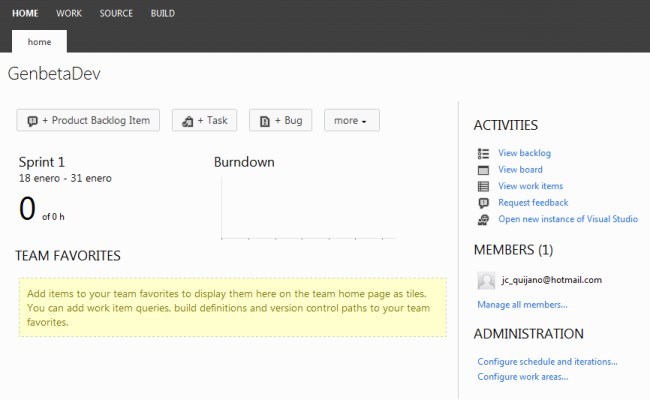Open the SOURCE menu

(116, 13)
